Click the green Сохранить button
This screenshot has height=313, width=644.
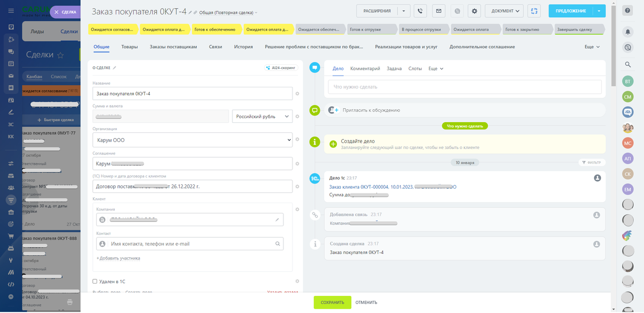click(x=332, y=302)
